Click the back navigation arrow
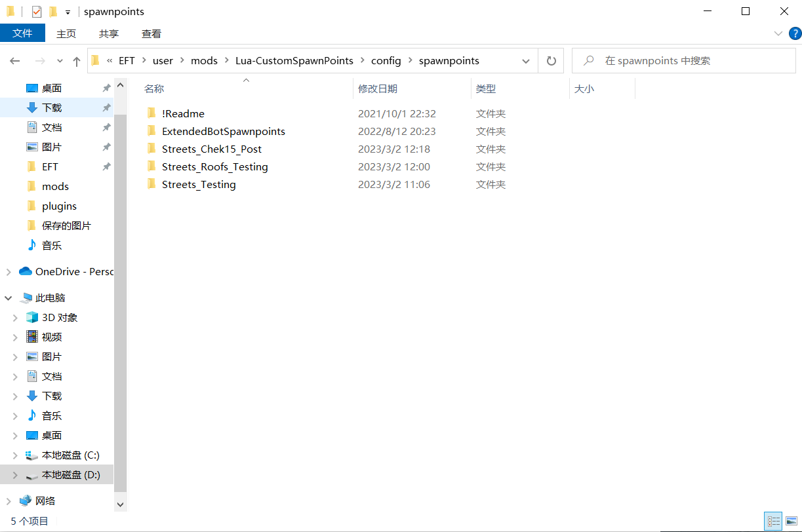The height and width of the screenshot is (532, 802). click(x=14, y=60)
